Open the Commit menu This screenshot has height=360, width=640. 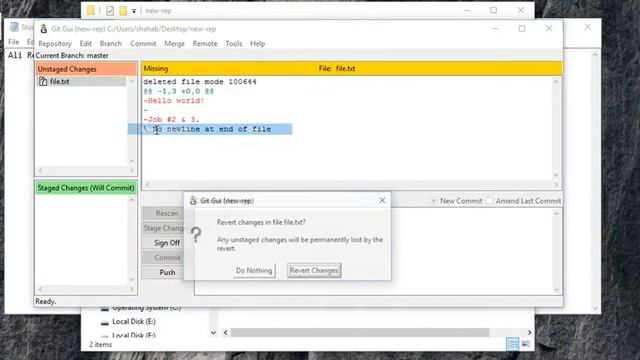coord(143,43)
